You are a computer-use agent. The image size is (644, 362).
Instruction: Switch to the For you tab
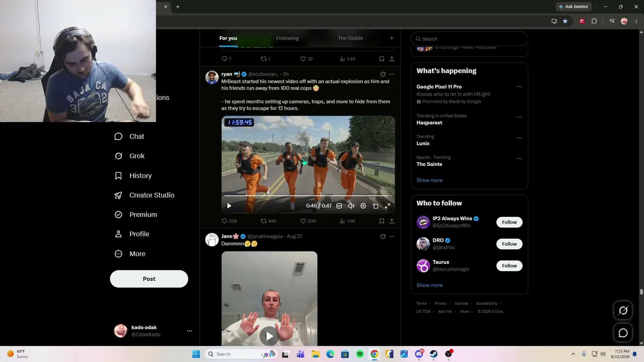(x=228, y=38)
